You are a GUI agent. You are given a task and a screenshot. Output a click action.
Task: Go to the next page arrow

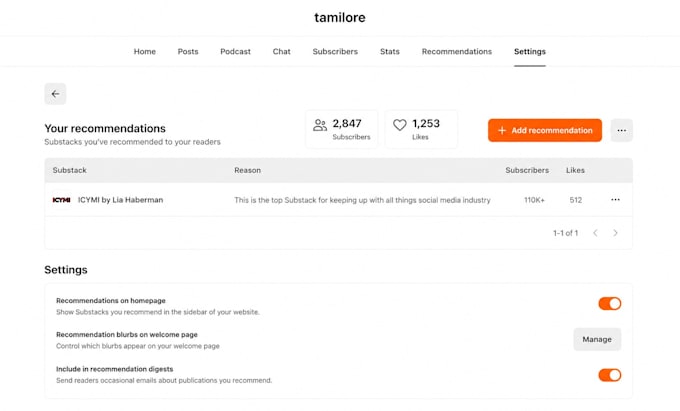(x=615, y=233)
